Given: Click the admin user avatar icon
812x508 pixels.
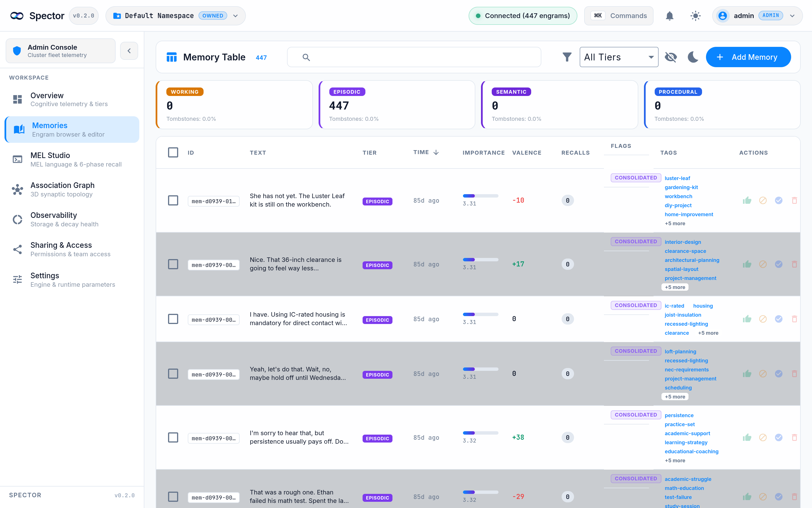Looking at the screenshot, I should [x=722, y=16].
